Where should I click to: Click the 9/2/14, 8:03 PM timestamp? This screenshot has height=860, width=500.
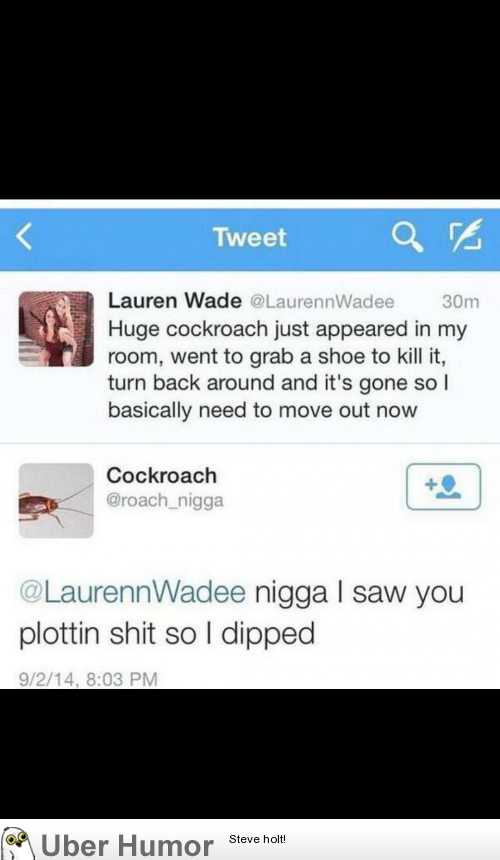88,680
